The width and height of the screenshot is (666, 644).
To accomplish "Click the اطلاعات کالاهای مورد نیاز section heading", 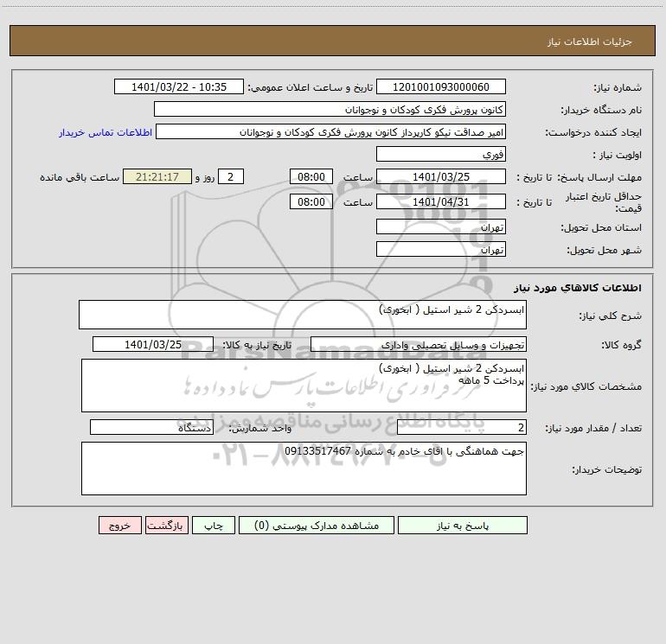I will (x=577, y=288).
